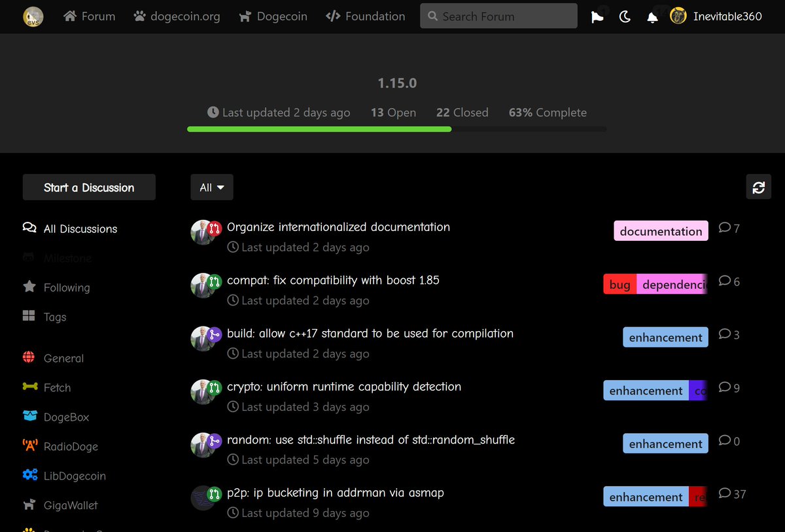Open the DogeBox tag in sidebar
The width and height of the screenshot is (785, 532).
[x=66, y=417]
